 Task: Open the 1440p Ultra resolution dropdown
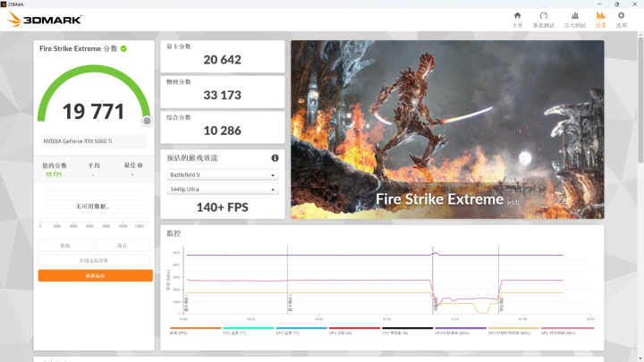click(223, 189)
